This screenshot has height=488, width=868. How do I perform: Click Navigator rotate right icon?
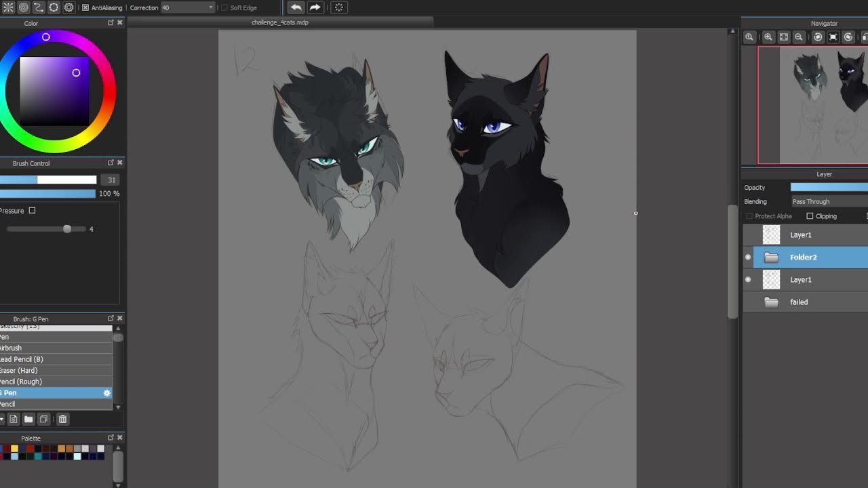(848, 37)
